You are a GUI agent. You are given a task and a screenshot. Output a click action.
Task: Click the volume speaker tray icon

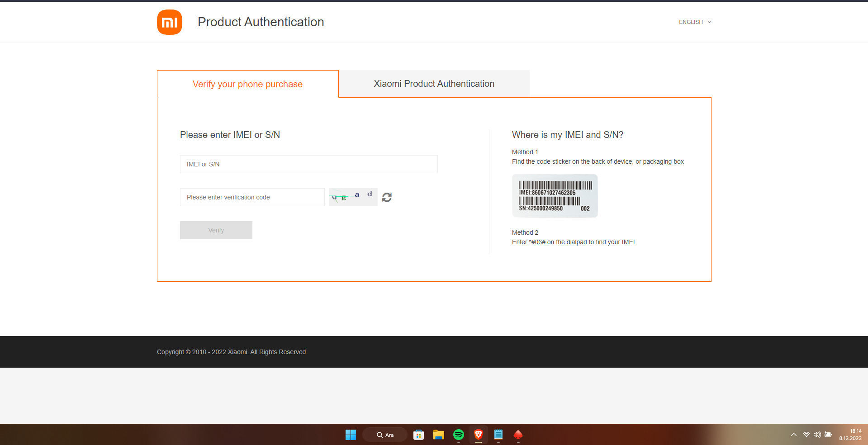pyautogui.click(x=817, y=435)
